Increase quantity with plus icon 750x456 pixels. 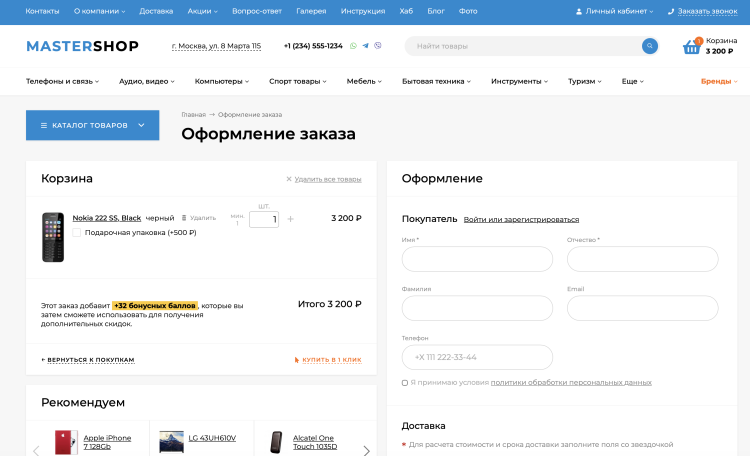(x=290, y=219)
